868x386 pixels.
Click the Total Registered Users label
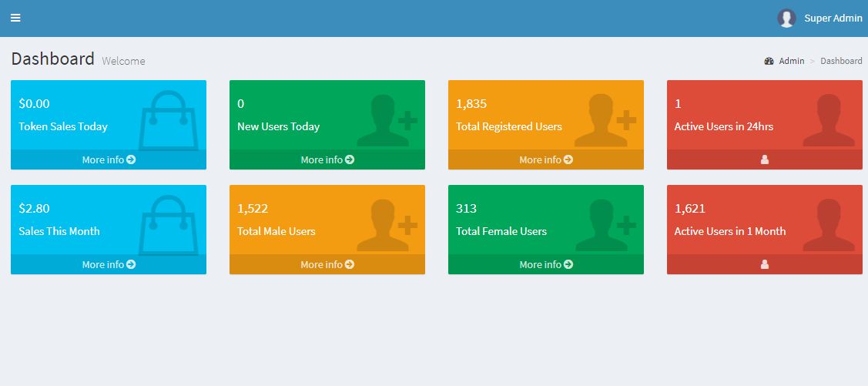[509, 126]
